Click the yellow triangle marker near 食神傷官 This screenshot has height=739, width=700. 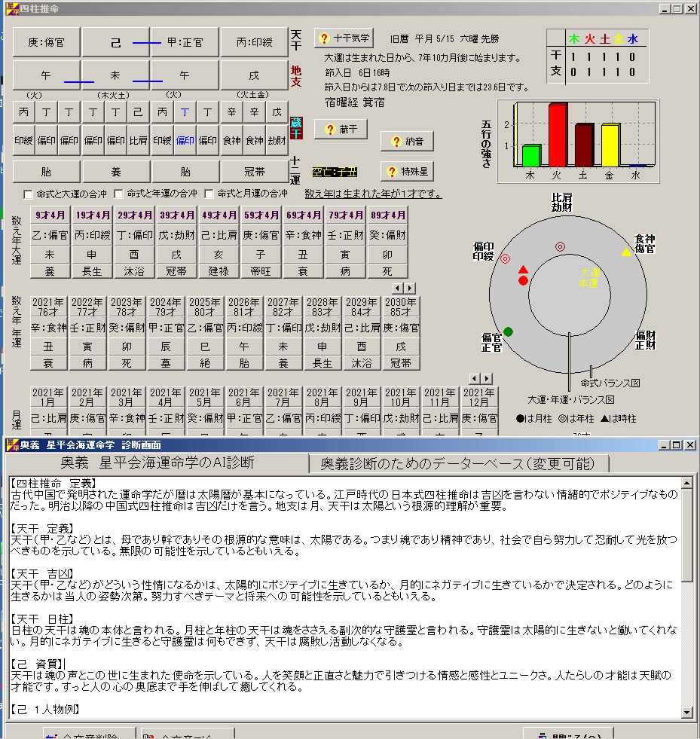click(x=626, y=252)
